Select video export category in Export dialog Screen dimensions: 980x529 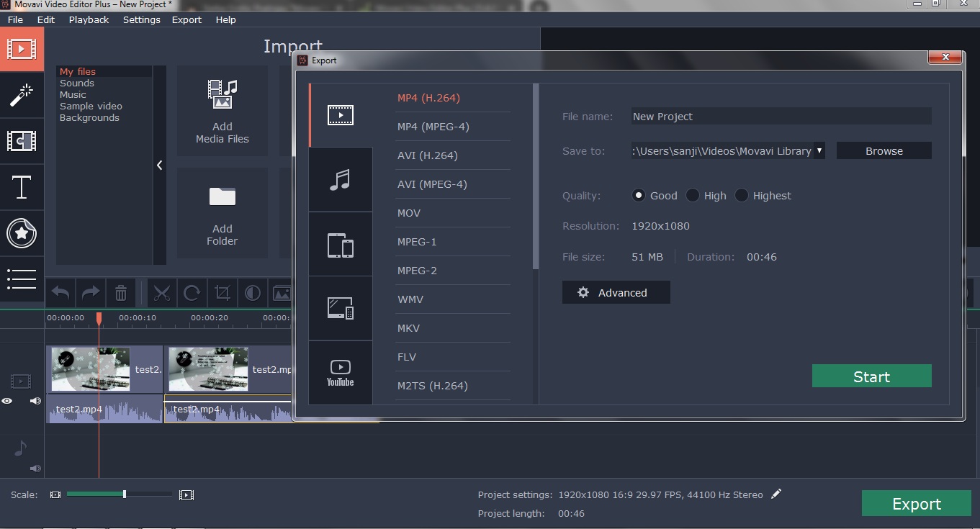341,115
